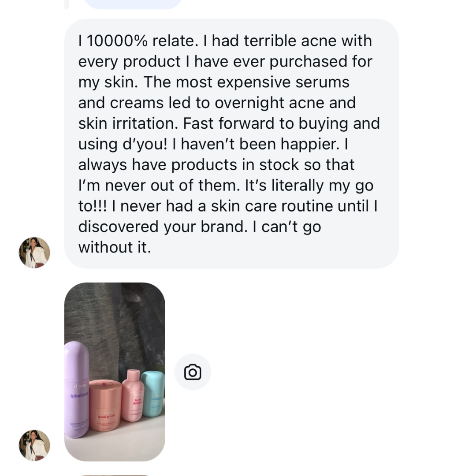Image resolution: width=476 pixels, height=476 pixels.
Task: Click "always have products in stock" line
Action: point(216,165)
